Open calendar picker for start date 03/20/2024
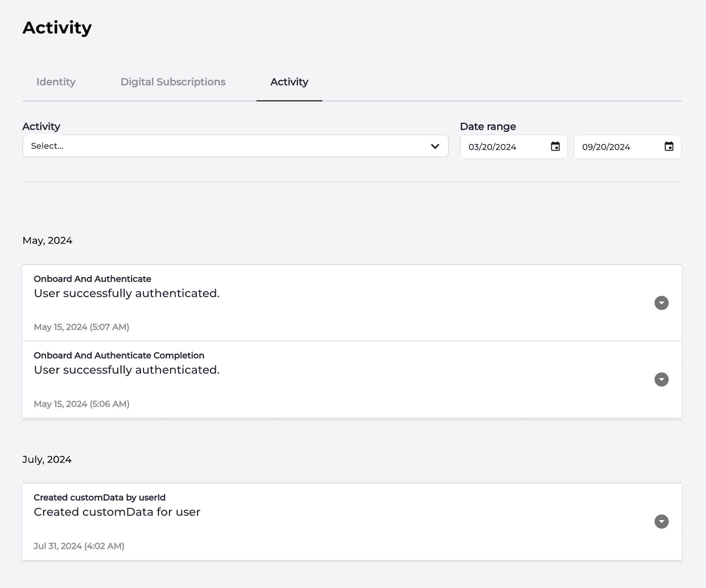This screenshot has width=706, height=588. point(555,146)
